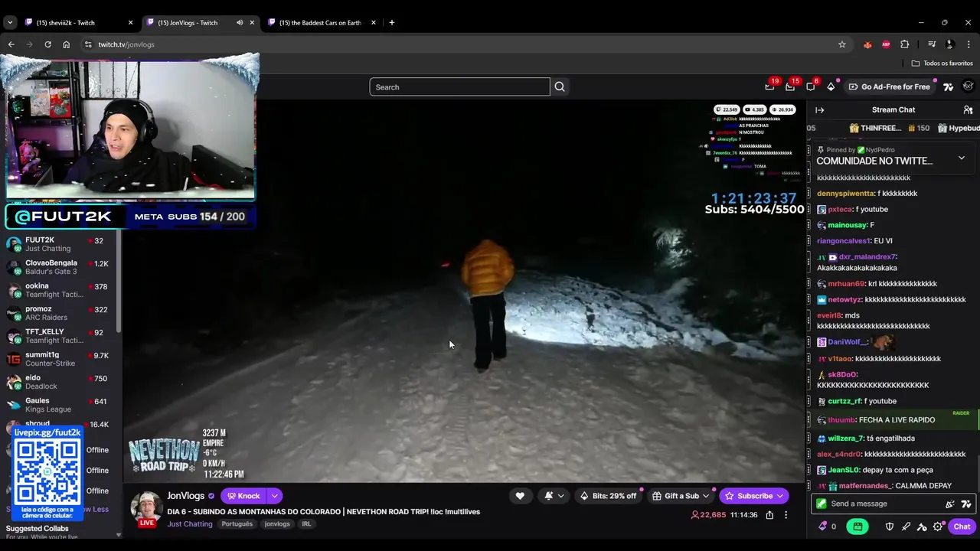
Task: Click the Português tag
Action: [237, 524]
